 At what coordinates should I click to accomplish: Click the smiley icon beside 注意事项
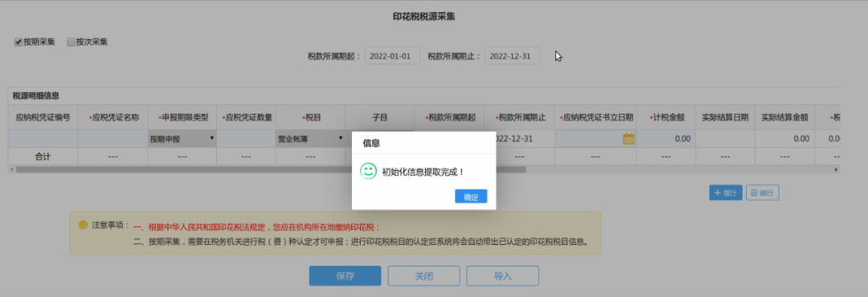[83, 225]
